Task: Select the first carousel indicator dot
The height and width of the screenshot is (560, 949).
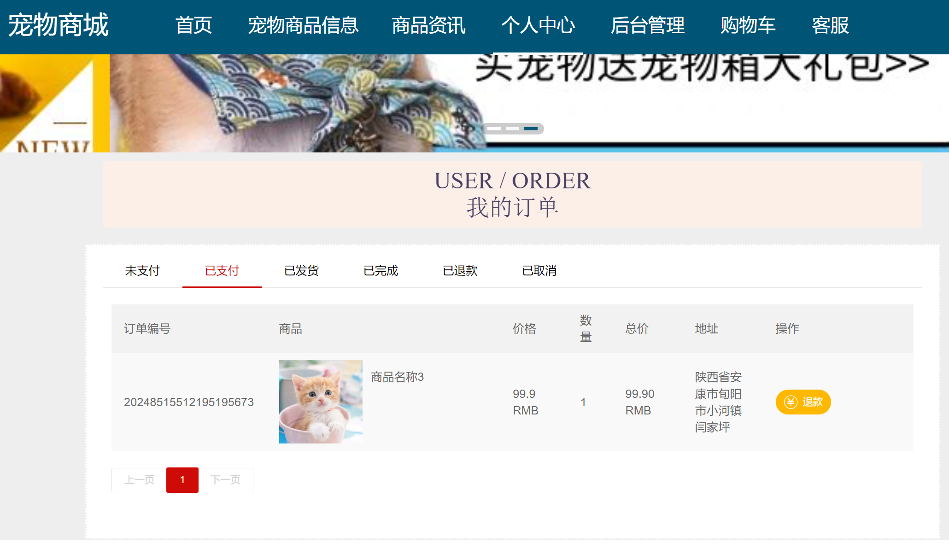Action: [495, 129]
